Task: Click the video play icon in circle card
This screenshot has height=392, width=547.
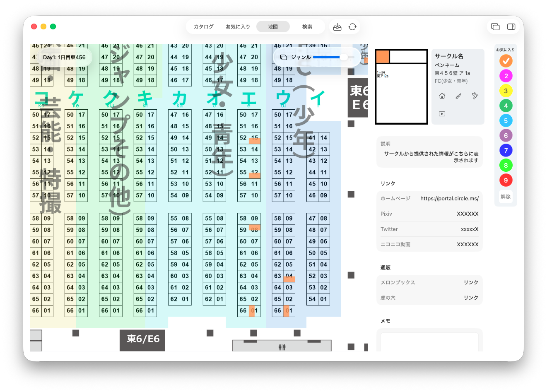Action: tap(442, 114)
